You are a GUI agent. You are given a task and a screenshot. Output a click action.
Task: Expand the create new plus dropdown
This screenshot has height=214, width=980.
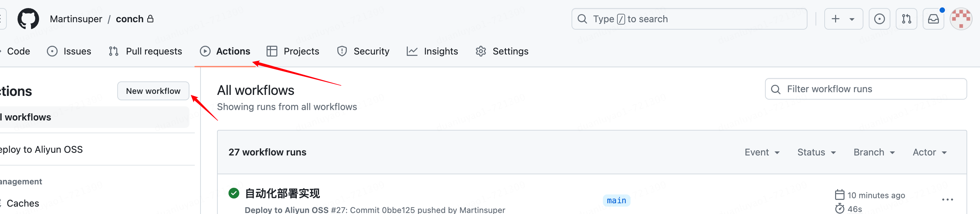(x=843, y=19)
